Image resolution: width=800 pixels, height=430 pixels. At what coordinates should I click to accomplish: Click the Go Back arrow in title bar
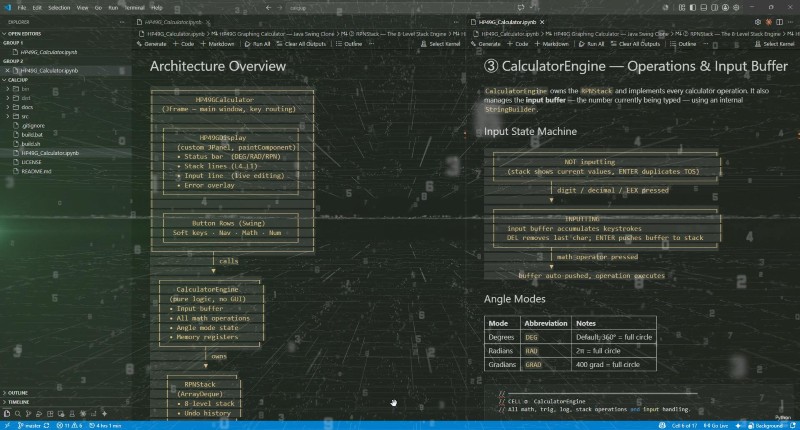(x=268, y=8)
